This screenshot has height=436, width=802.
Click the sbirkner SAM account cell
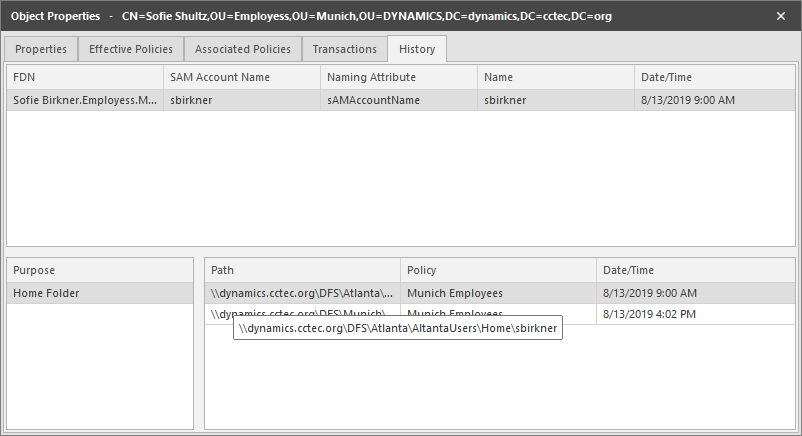point(241,100)
